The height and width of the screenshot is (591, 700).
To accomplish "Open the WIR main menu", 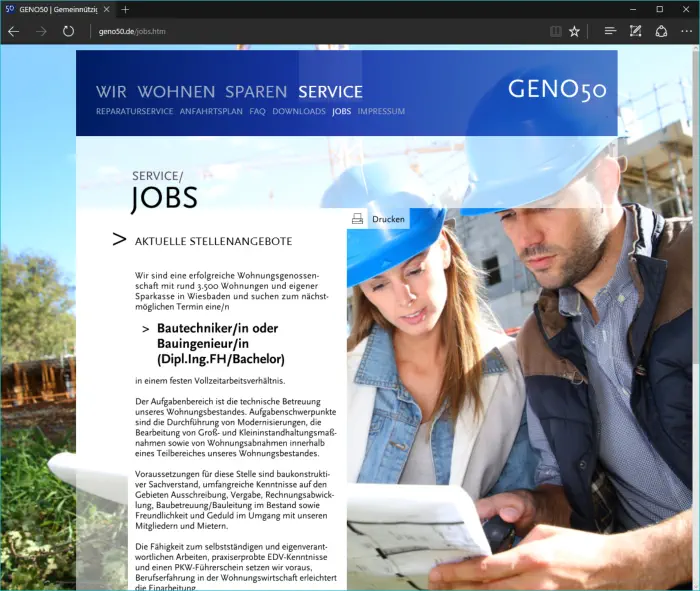I will (x=111, y=92).
